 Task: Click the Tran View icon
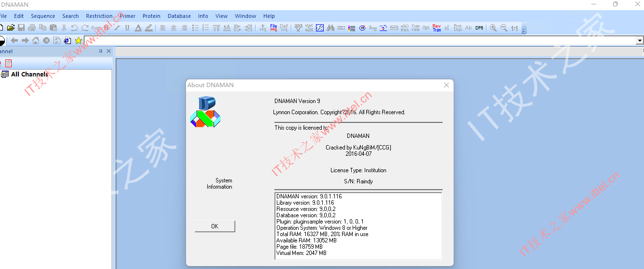tap(415, 28)
